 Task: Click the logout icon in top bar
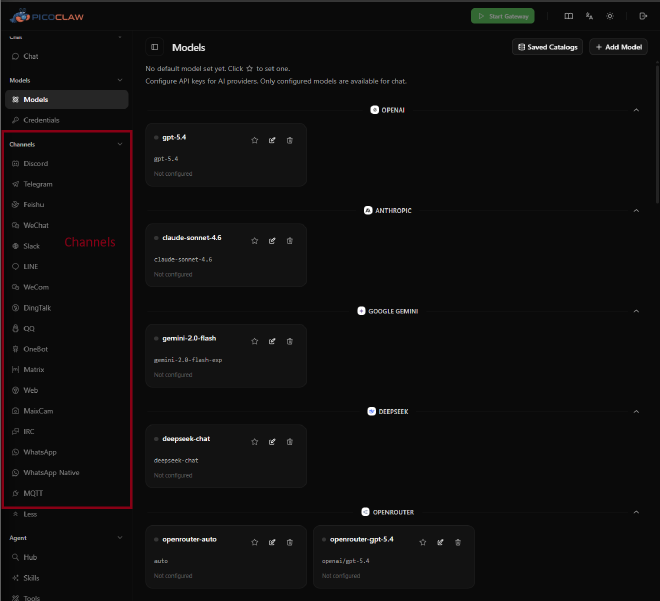point(643,16)
